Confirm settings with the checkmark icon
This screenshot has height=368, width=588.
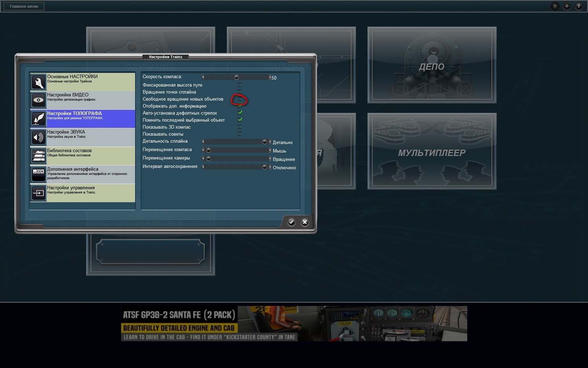[x=291, y=222]
